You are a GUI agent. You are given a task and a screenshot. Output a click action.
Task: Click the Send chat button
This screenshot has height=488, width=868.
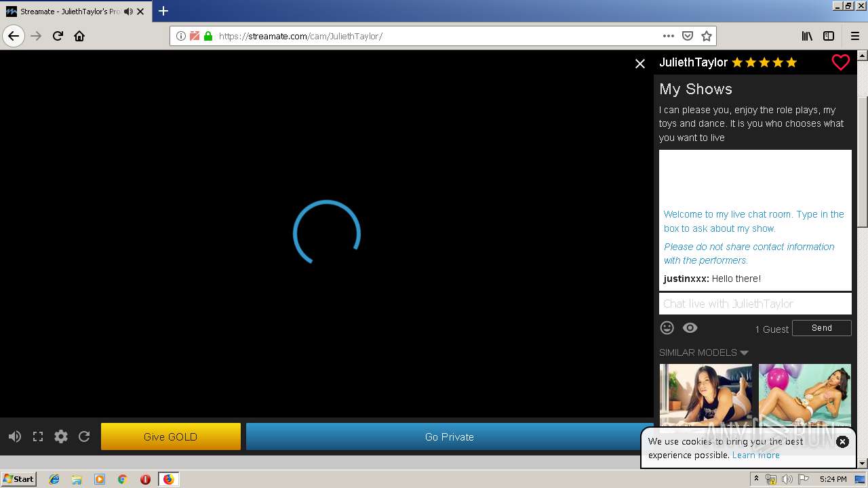(822, 328)
